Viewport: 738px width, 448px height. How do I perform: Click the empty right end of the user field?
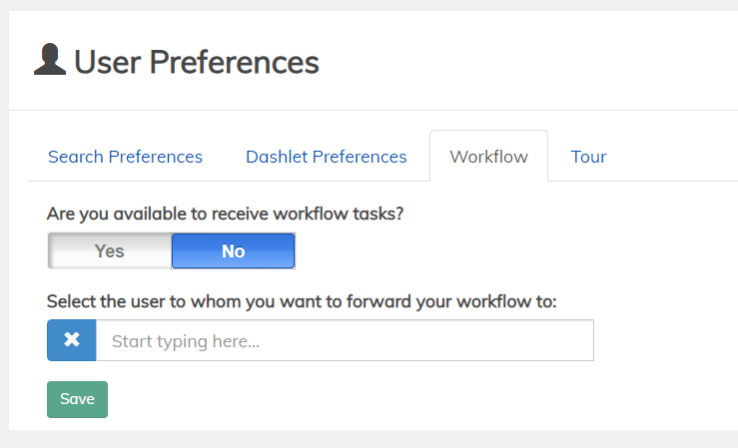(x=560, y=340)
